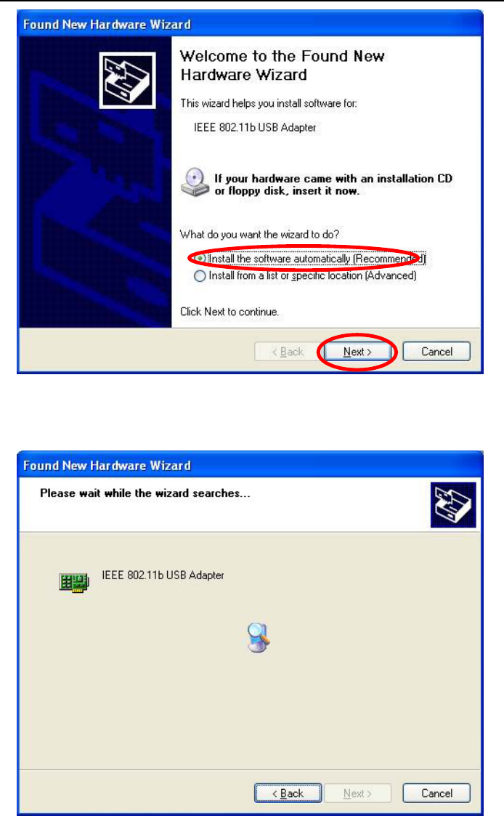Click the wizard icon in search dialog header
The width and height of the screenshot is (504, 816).
click(453, 505)
